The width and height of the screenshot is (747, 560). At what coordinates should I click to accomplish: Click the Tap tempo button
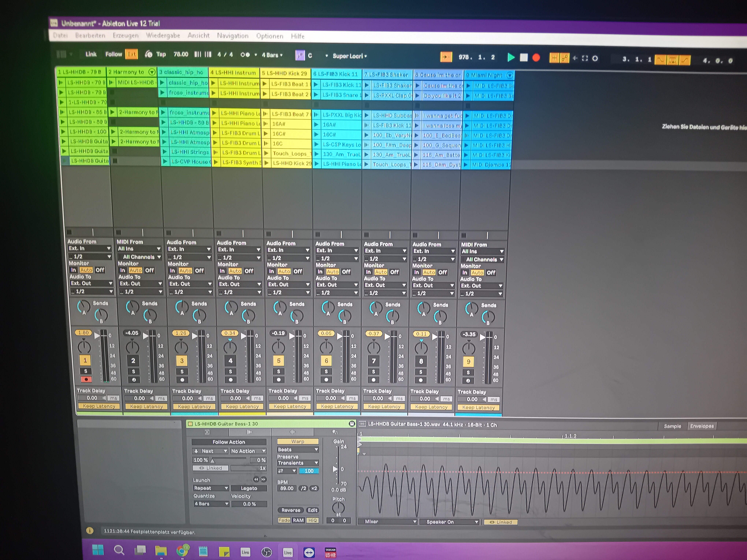click(x=161, y=54)
